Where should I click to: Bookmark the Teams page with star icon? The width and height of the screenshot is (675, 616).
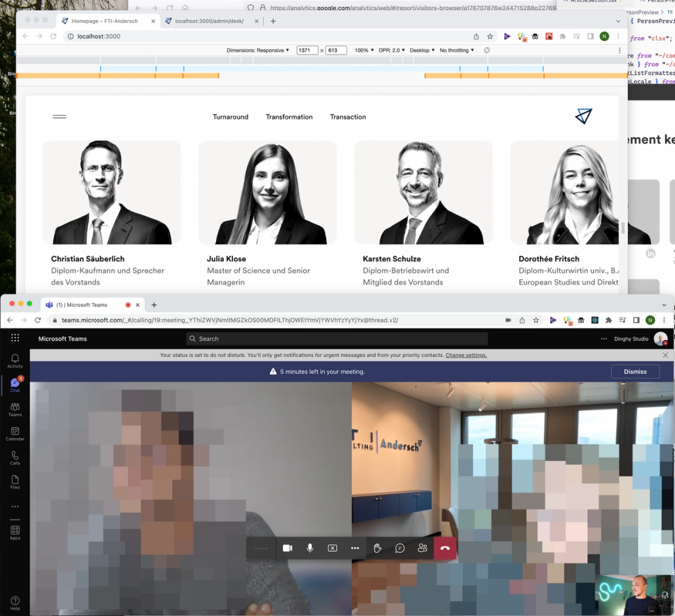click(x=536, y=320)
